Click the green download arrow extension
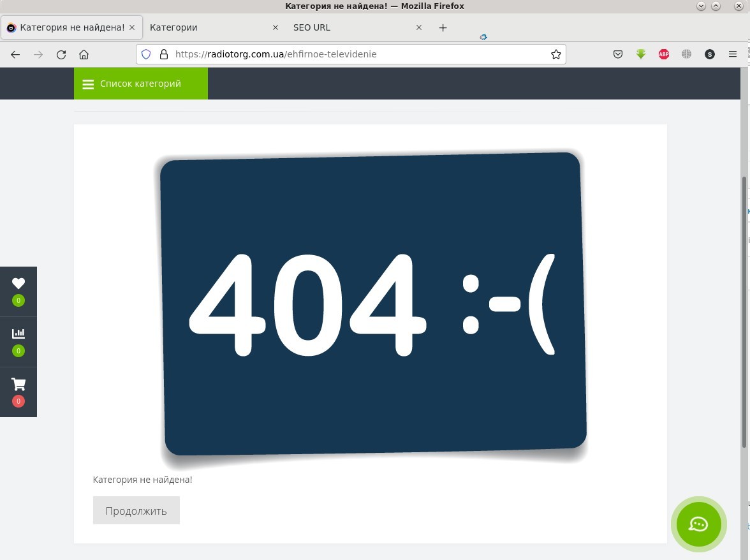The image size is (750, 560). (x=641, y=54)
